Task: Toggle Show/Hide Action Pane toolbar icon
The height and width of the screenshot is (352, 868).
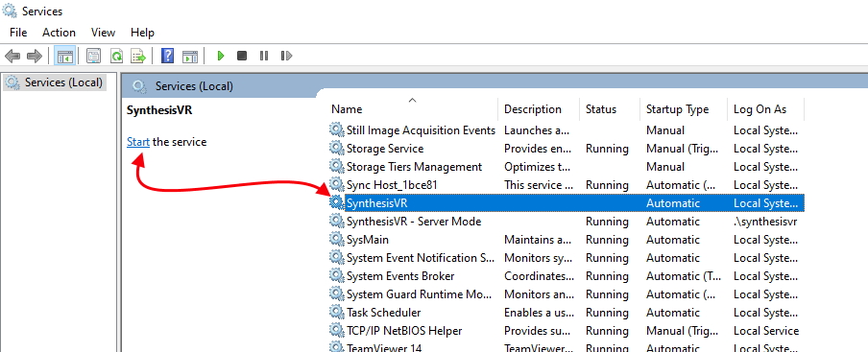Action: tap(190, 56)
